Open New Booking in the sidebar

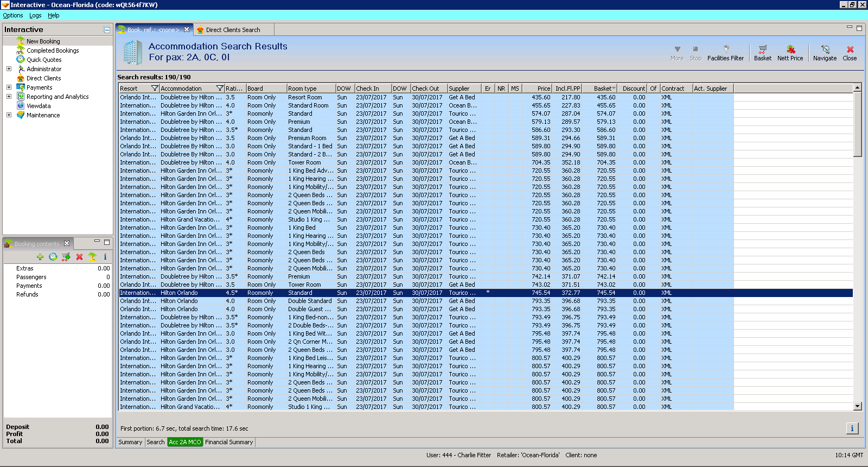[x=43, y=41]
